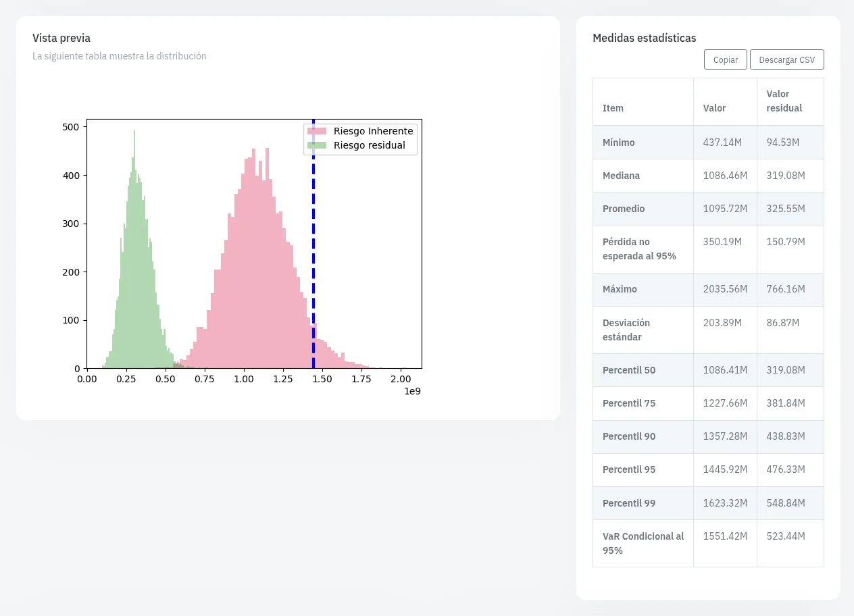Click the Máximo residual value 766.16M
Viewport: 854px width, 616px height.
pos(786,289)
